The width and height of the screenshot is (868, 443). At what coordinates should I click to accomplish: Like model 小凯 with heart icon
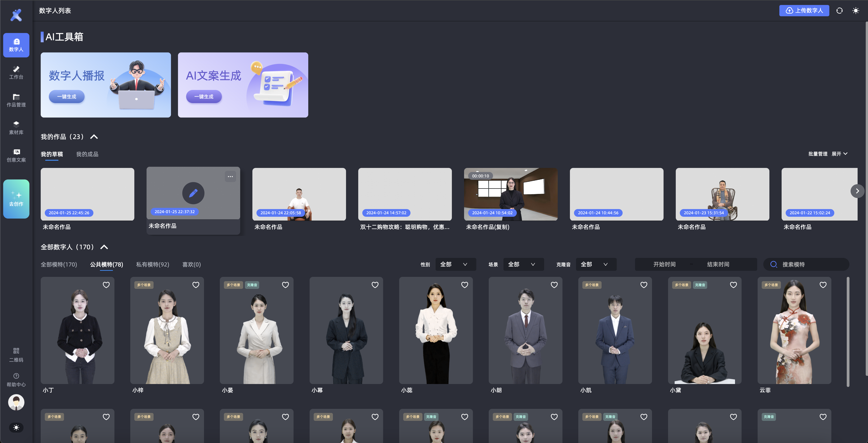coord(644,285)
